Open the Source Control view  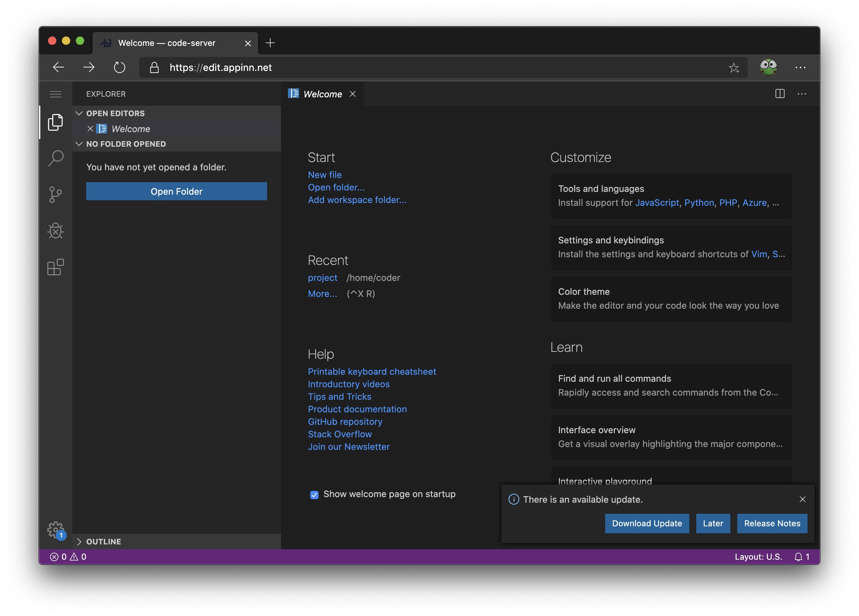(x=55, y=195)
